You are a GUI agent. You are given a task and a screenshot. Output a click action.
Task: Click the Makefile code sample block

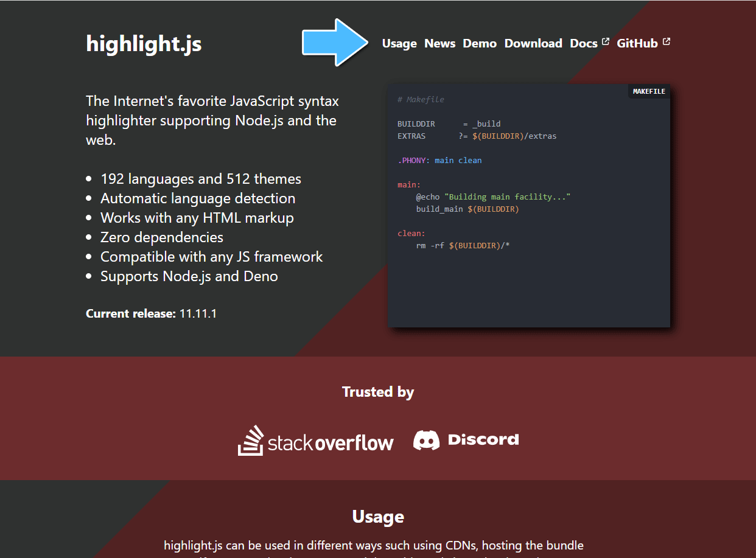coord(529,206)
